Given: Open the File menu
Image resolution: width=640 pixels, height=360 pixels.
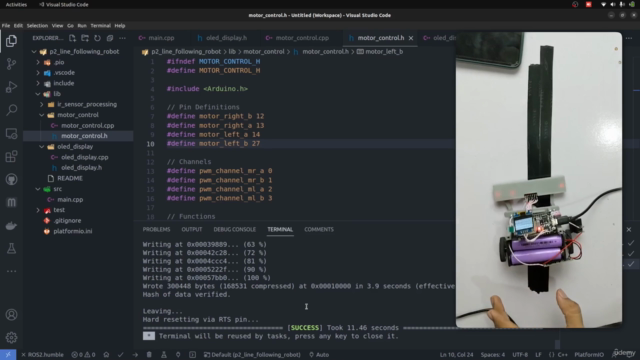Looking at the screenshot, I should [6, 25].
